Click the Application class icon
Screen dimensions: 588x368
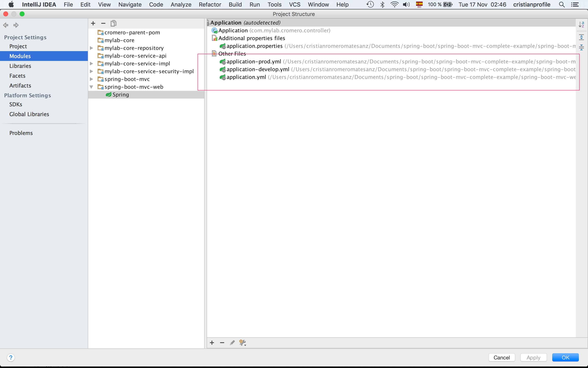pos(215,30)
